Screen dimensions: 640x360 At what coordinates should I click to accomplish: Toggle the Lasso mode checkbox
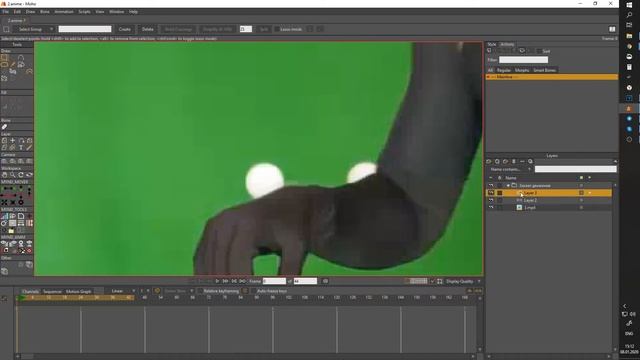coord(277,29)
